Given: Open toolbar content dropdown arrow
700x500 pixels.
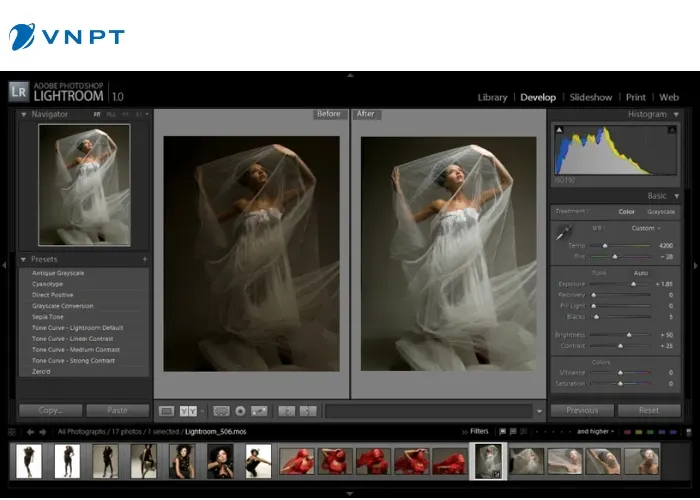Looking at the screenshot, I should (539, 411).
